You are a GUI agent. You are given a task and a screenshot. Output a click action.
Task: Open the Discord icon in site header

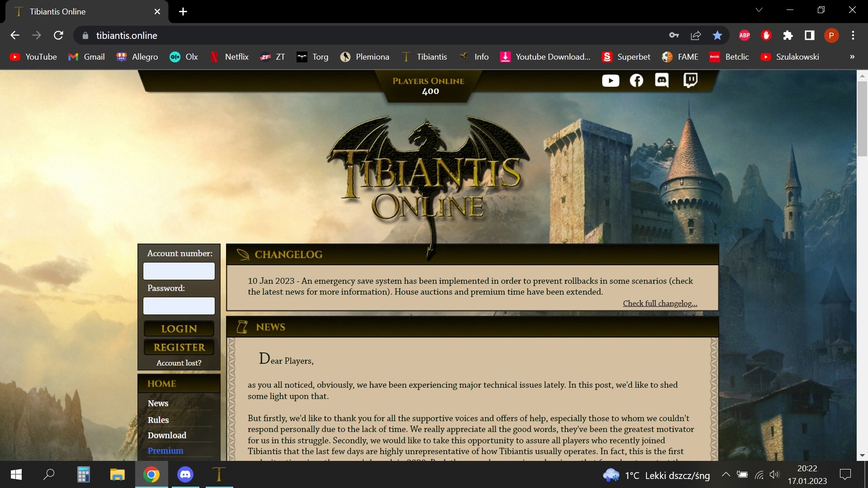662,81
